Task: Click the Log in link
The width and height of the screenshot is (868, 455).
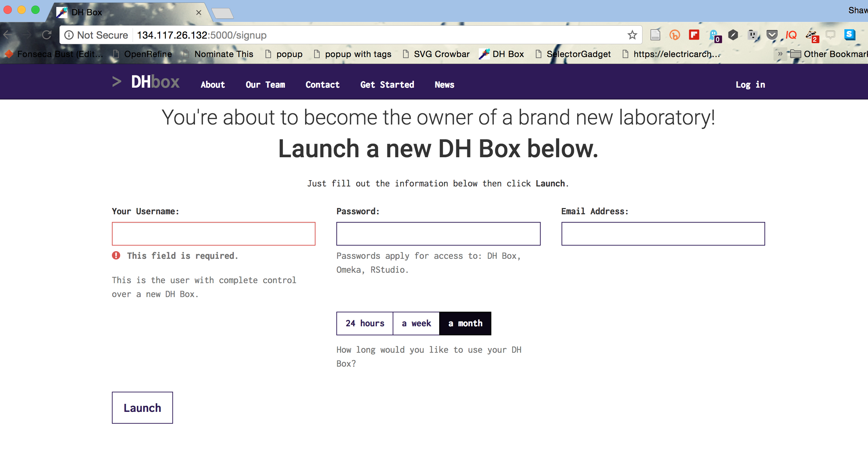Action: [750, 85]
